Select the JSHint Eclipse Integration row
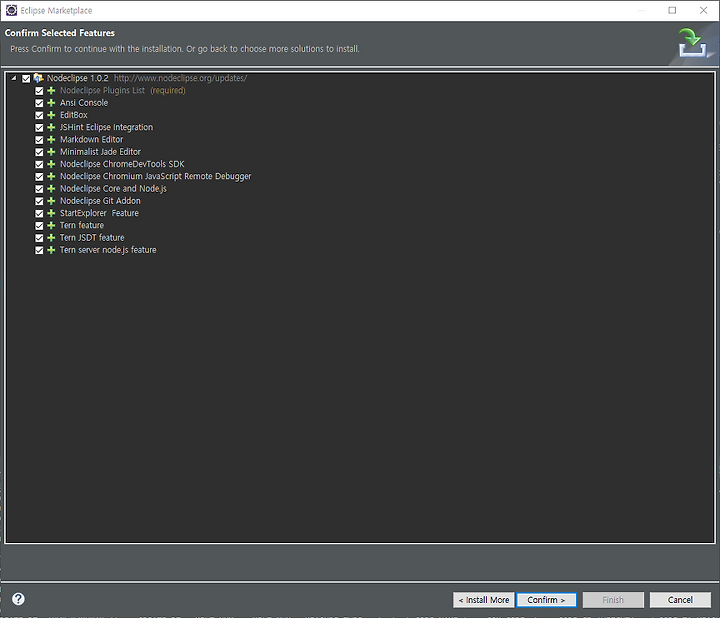This screenshot has width=720, height=618. (107, 127)
